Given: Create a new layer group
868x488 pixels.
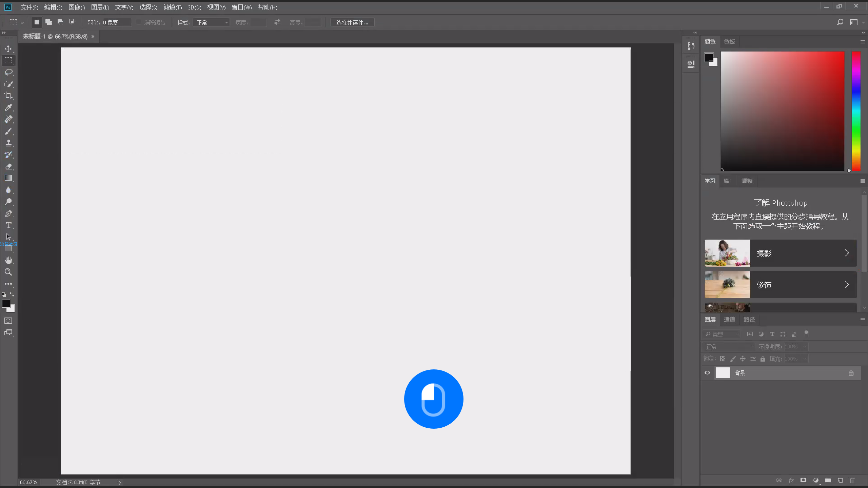Looking at the screenshot, I should point(828,480).
